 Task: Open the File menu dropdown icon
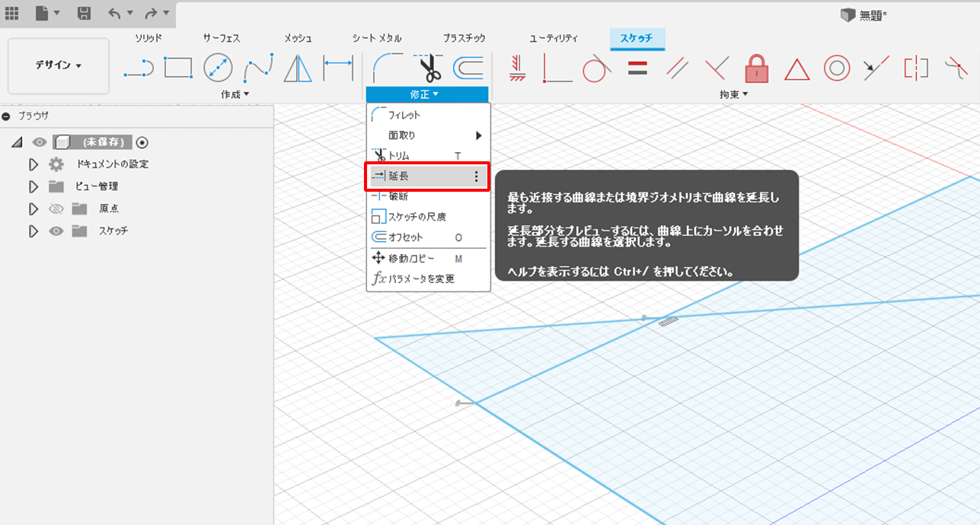tap(47, 13)
